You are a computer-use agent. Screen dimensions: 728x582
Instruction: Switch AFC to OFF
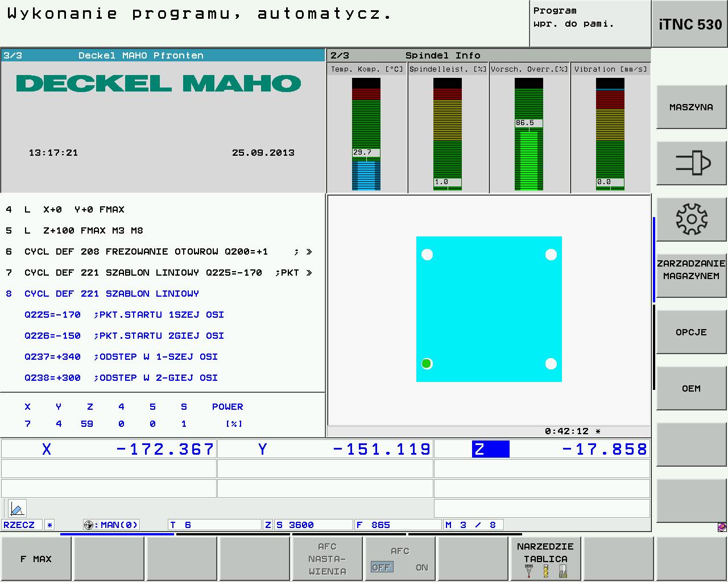coord(381,567)
